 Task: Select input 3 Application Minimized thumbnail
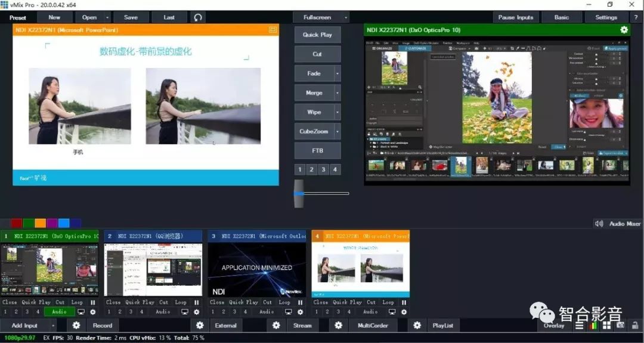[256, 270]
